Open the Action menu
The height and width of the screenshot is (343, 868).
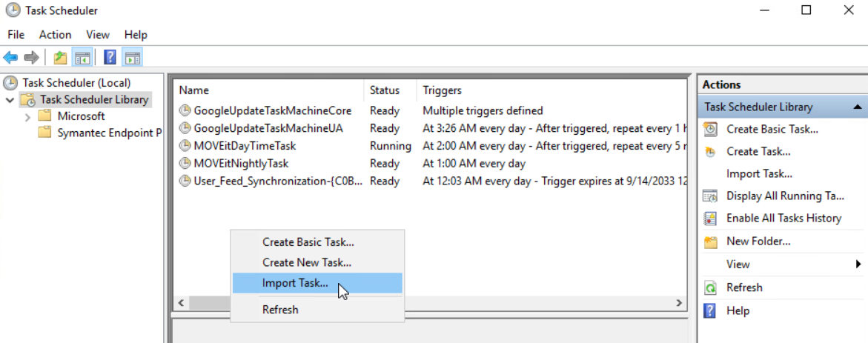(x=56, y=35)
